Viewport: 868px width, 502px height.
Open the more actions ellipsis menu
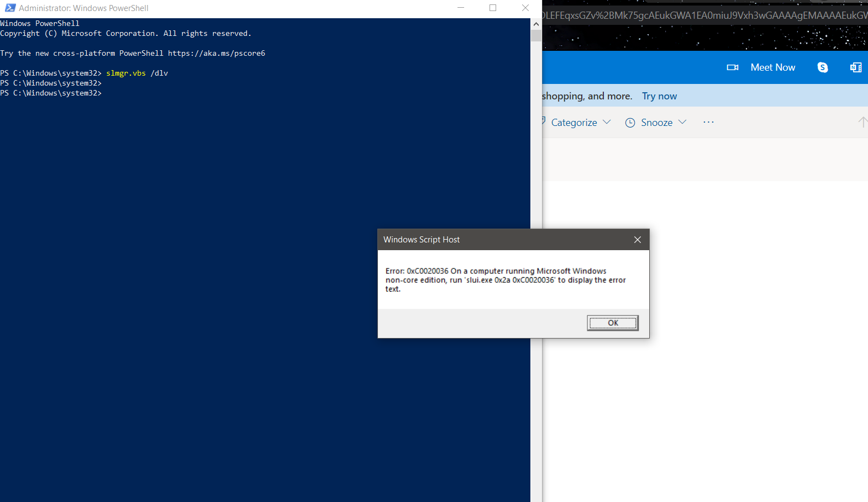tap(708, 122)
